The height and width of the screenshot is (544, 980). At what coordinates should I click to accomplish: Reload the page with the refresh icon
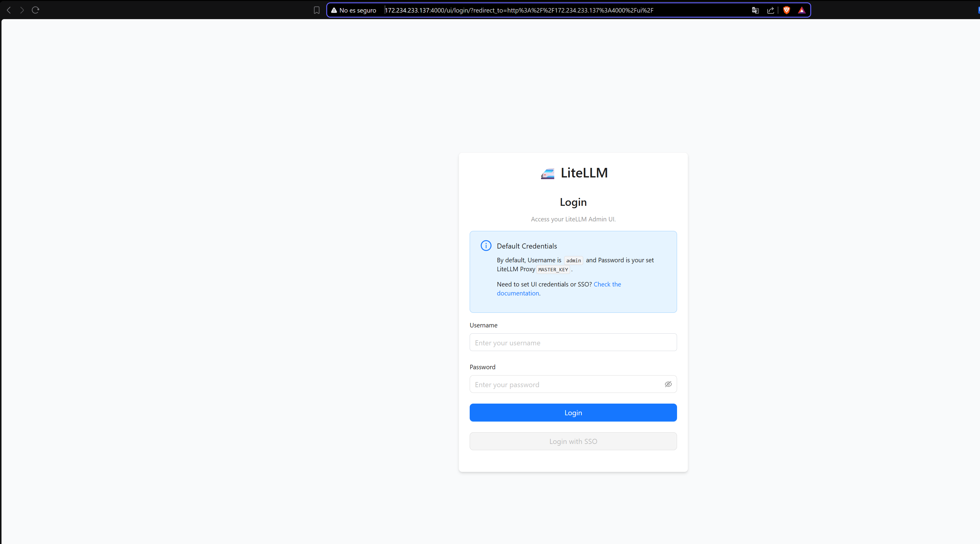35,10
